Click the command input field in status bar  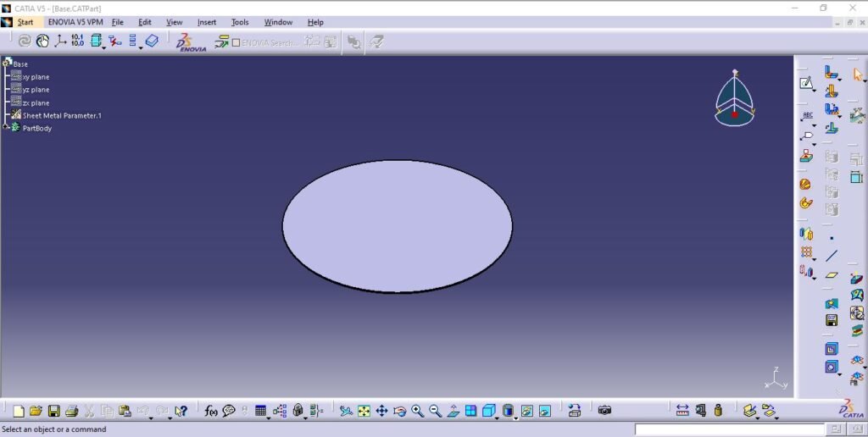point(730,429)
